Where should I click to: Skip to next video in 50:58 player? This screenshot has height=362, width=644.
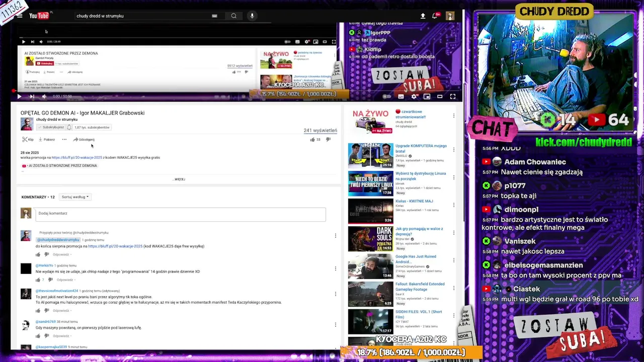click(32, 97)
